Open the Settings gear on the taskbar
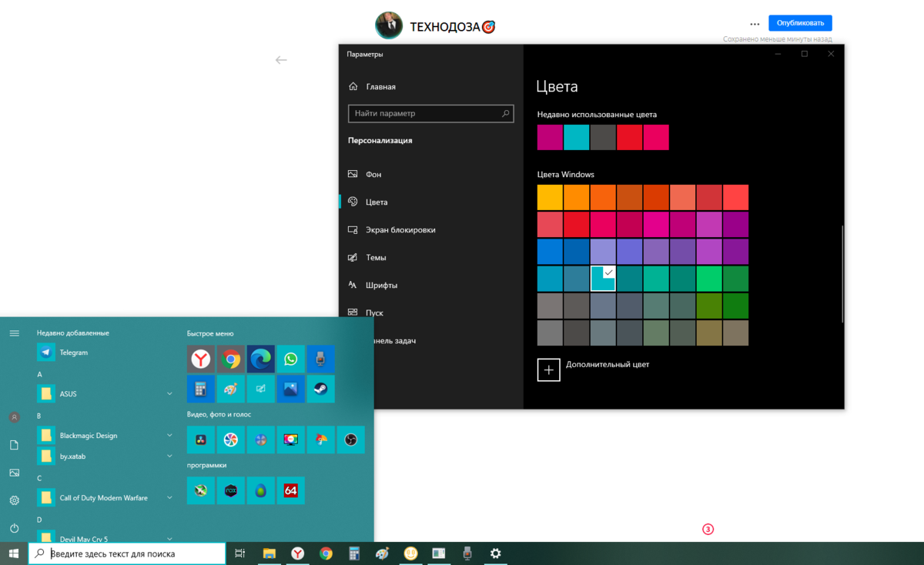 click(496, 553)
